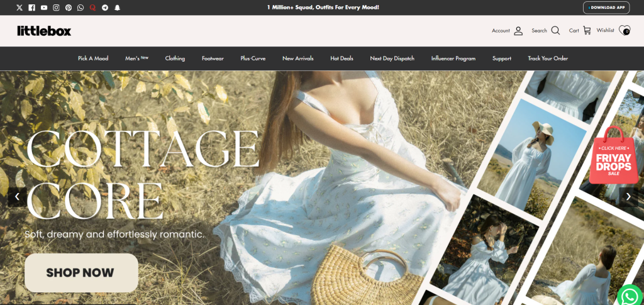The image size is (644, 305).
Task: Click the Account person icon
Action: coord(518,31)
